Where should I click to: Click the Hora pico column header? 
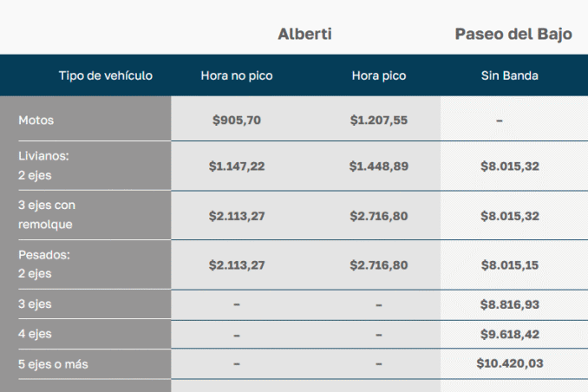click(379, 75)
